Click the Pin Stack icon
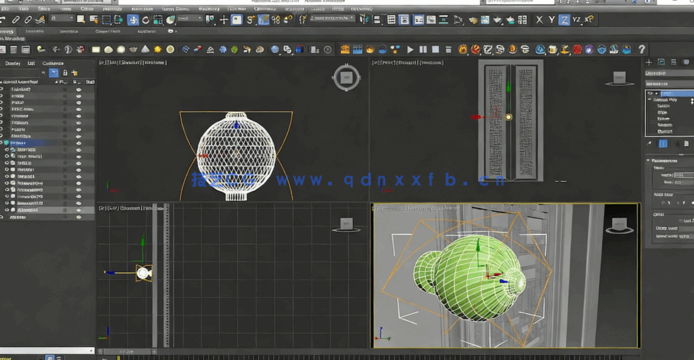Screen dimensions: 694x360 (649, 143)
